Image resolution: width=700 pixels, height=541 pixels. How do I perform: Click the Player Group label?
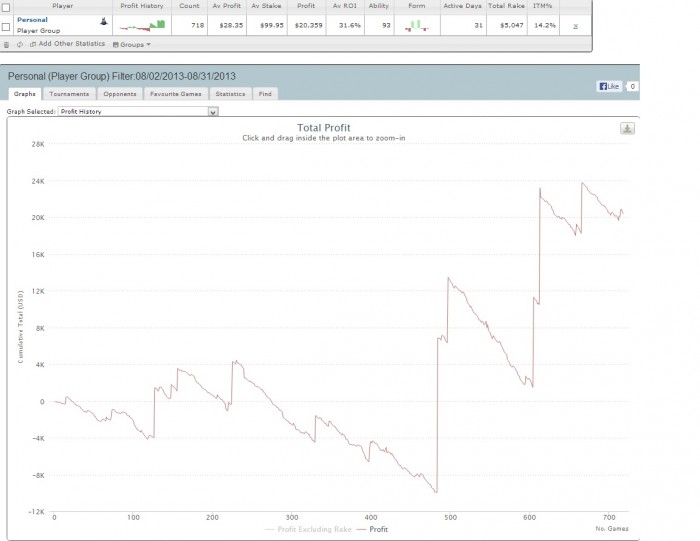(38, 31)
